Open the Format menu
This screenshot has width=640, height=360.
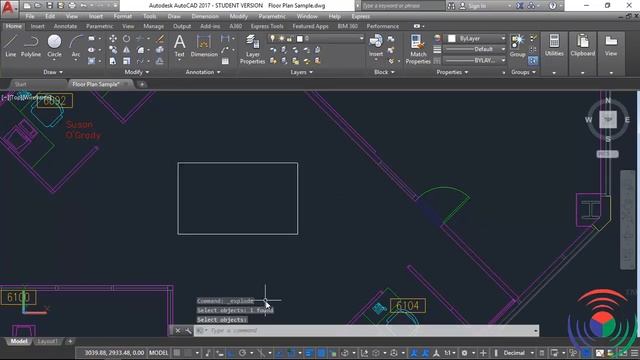tap(122, 16)
